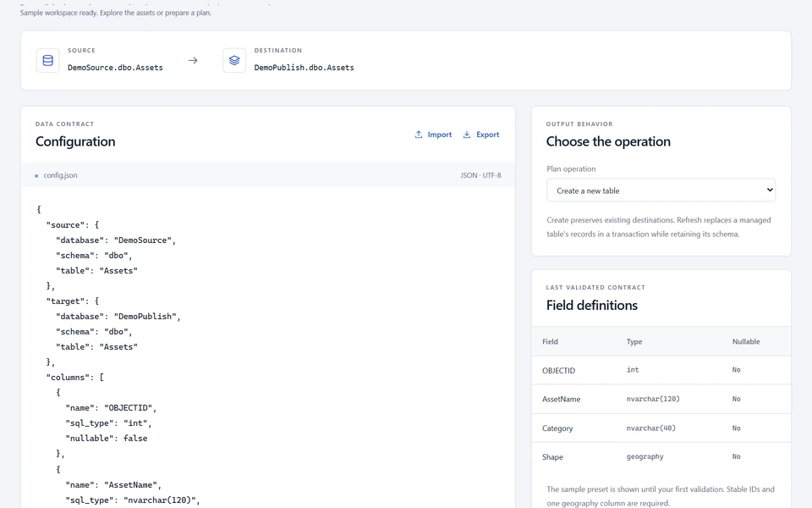Click the DemoPublish.dbo.Assets destination path

304,68
